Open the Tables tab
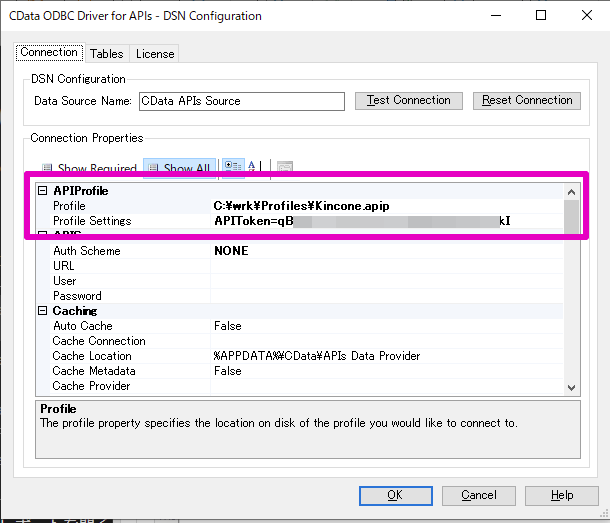This screenshot has width=610, height=523. click(x=107, y=54)
